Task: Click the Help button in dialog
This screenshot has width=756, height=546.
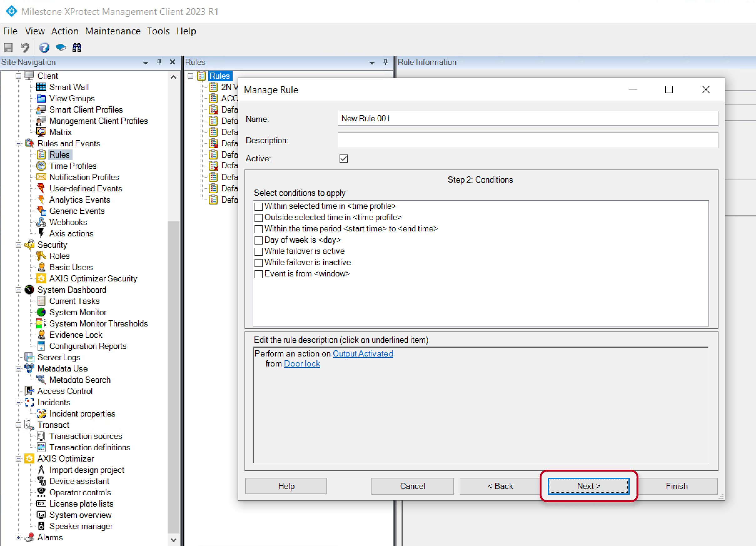Action: (286, 486)
